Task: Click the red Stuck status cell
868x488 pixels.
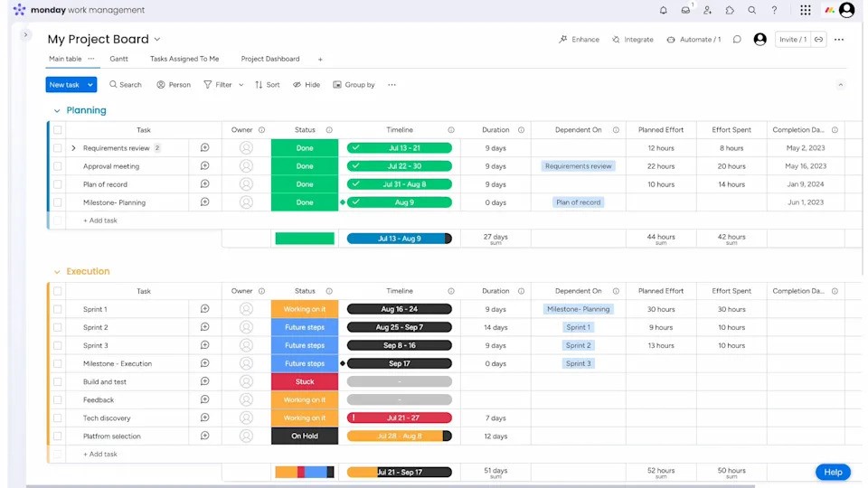Action: (305, 382)
